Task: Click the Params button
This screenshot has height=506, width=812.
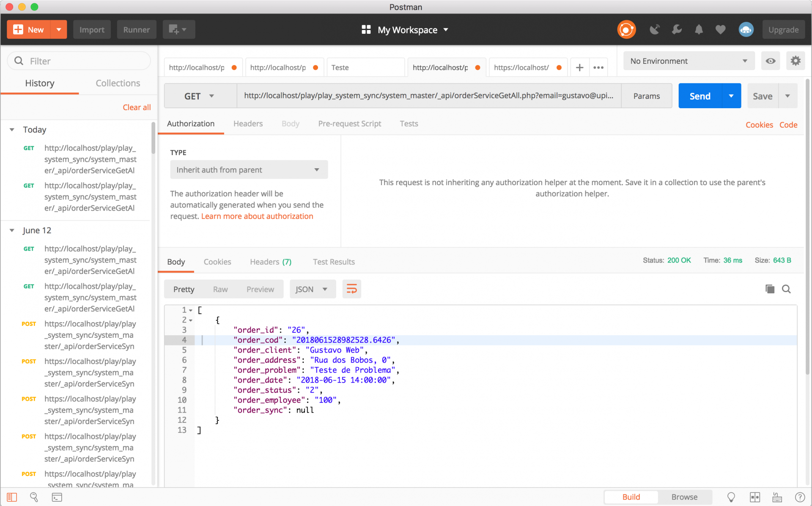Action: point(647,96)
